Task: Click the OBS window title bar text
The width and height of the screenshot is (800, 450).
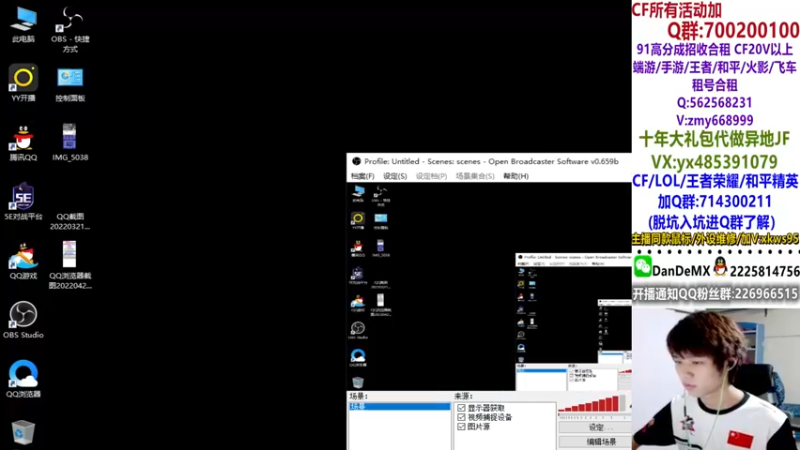Action: click(491, 161)
